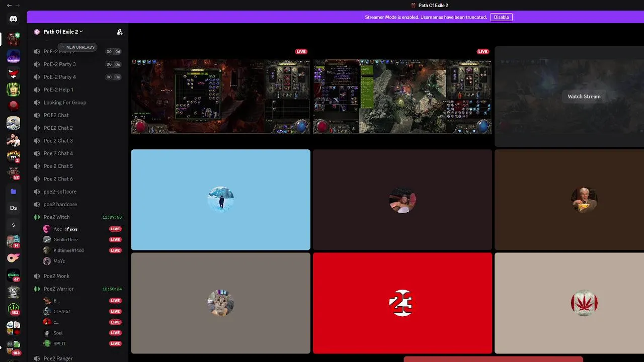
Task: Click the 00/06 user count on Party 4
Action: point(113,77)
